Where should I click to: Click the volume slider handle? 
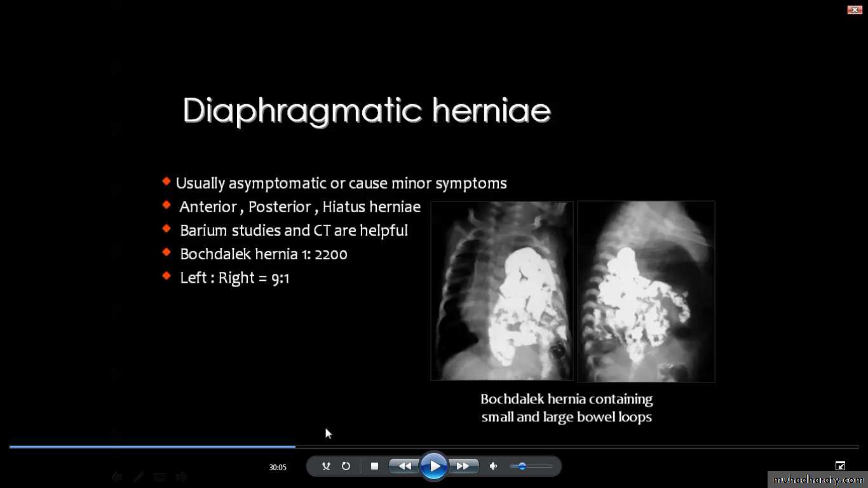coord(522,466)
